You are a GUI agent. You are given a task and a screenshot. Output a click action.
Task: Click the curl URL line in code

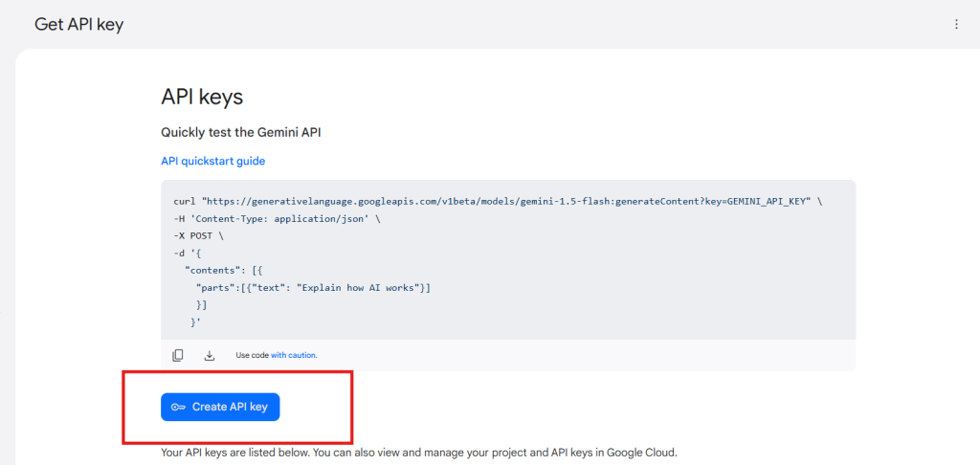[x=498, y=202]
